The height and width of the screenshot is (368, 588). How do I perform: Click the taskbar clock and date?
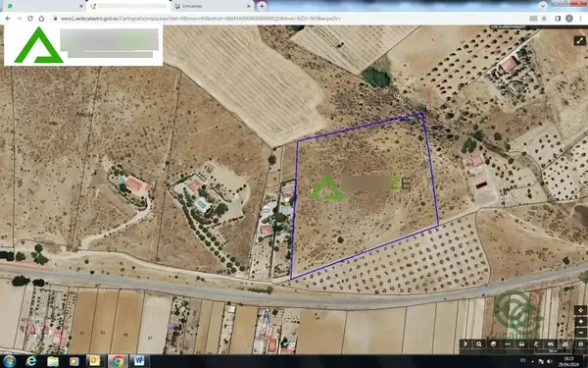pyautogui.click(x=568, y=361)
